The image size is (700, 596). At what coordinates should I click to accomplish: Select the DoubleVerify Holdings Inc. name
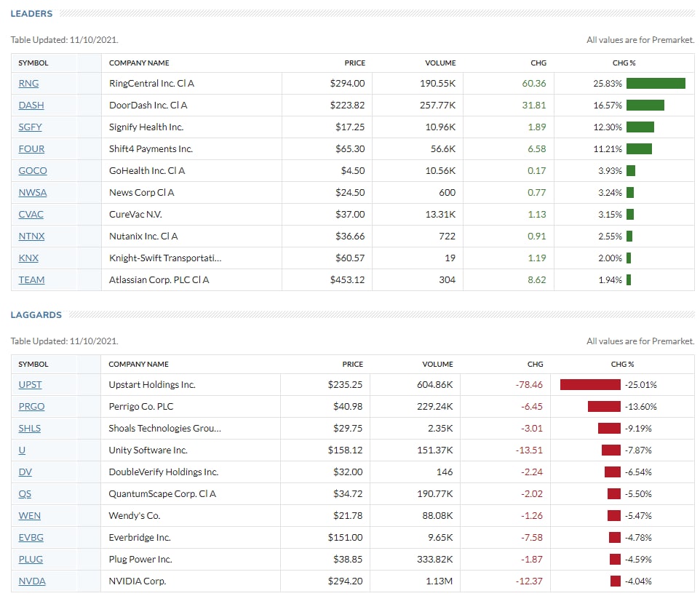click(164, 472)
